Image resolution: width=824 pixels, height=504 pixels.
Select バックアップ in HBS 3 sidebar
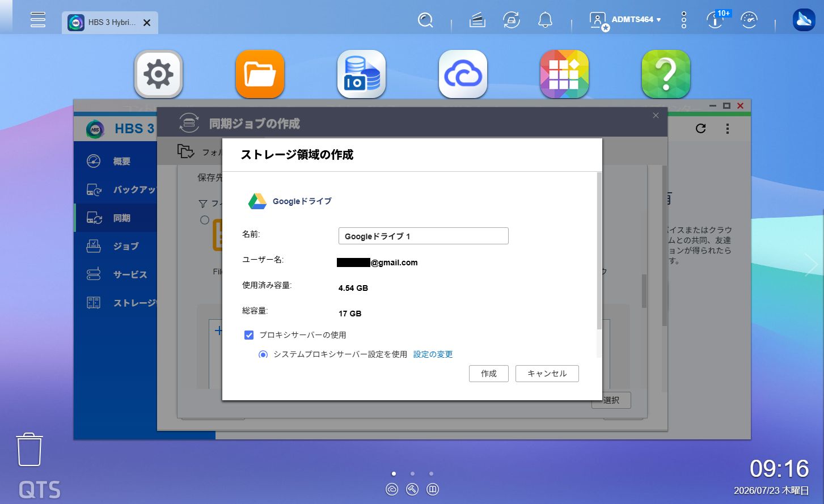click(116, 189)
